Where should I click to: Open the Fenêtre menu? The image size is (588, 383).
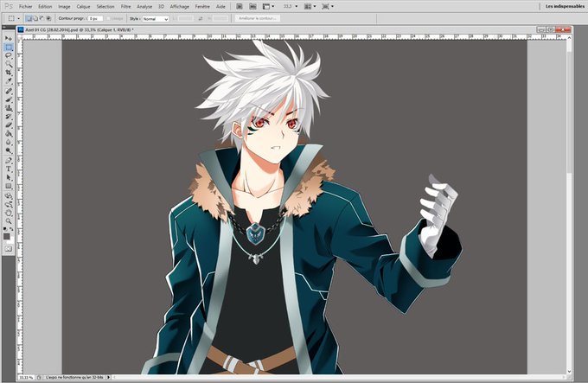click(x=202, y=6)
